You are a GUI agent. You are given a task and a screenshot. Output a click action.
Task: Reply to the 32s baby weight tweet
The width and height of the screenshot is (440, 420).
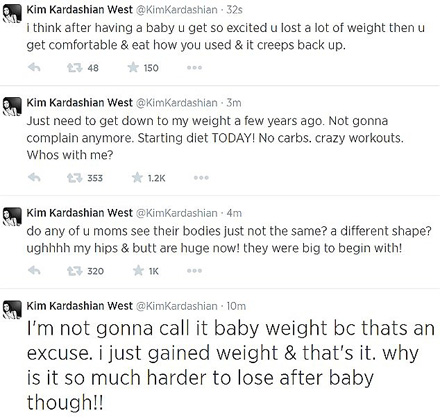point(34,68)
